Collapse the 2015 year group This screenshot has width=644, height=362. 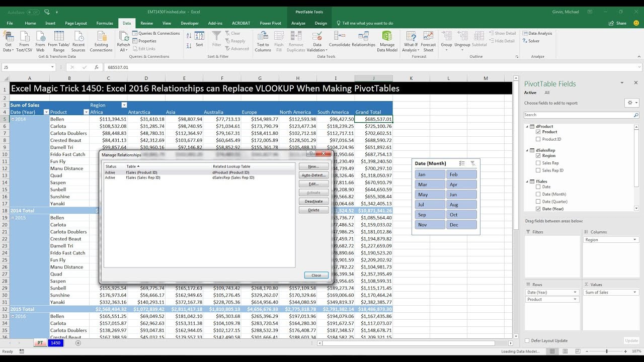pos(13,218)
